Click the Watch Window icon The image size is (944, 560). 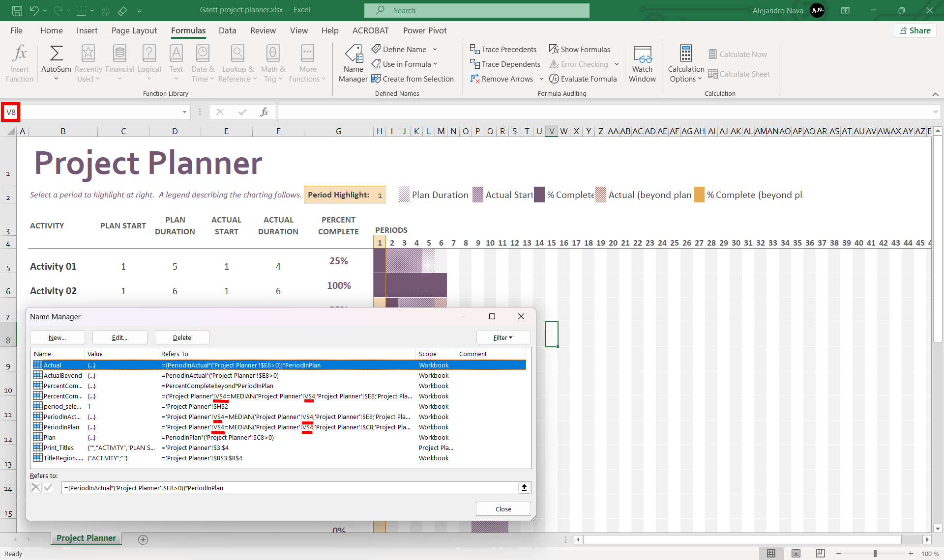[642, 55]
